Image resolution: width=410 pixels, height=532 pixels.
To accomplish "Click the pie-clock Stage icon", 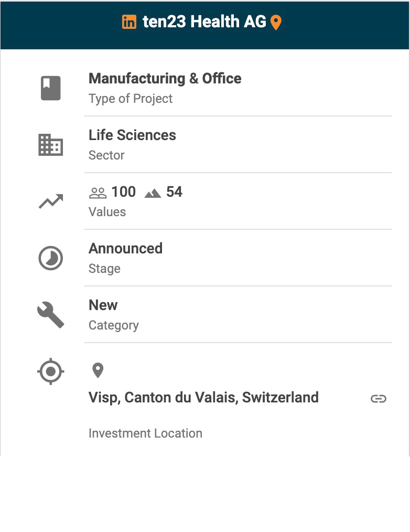I will pyautogui.click(x=51, y=258).
